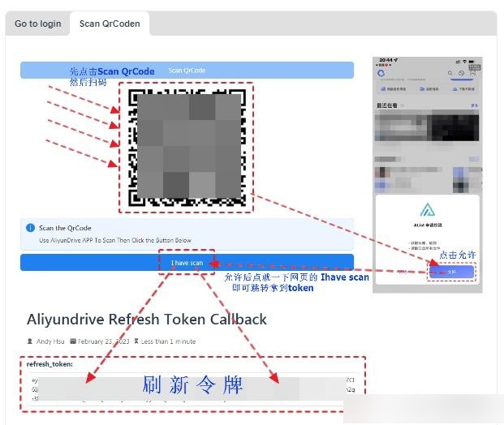504x425 pixels.
Task: Click the 'Use AliyunDrive APP To Scan' instruction text
Action: coord(115,240)
